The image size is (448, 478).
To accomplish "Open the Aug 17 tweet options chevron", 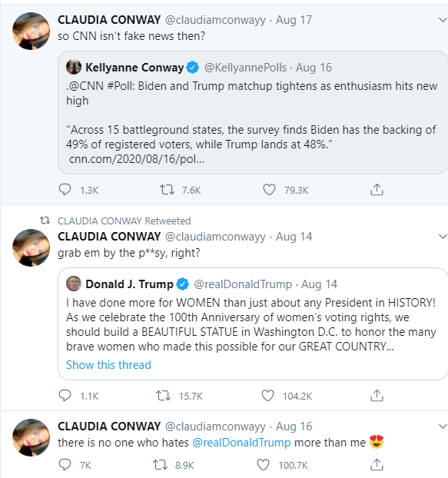I will click(x=443, y=20).
